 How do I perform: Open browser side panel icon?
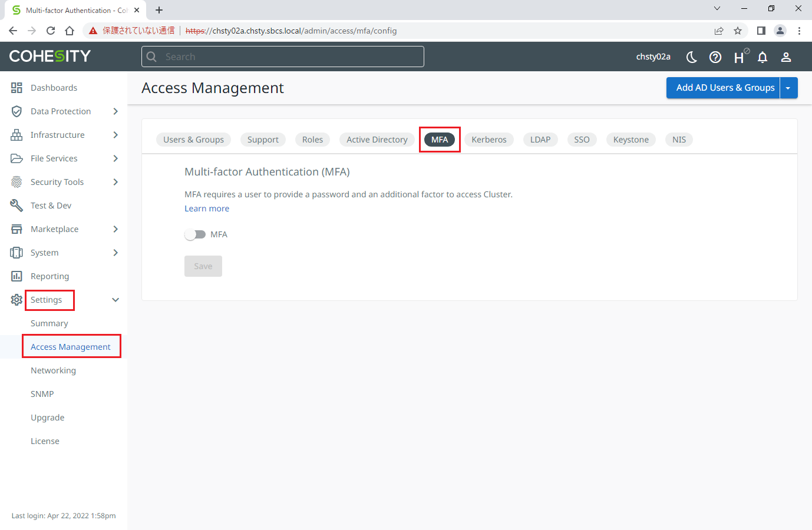pyautogui.click(x=761, y=31)
